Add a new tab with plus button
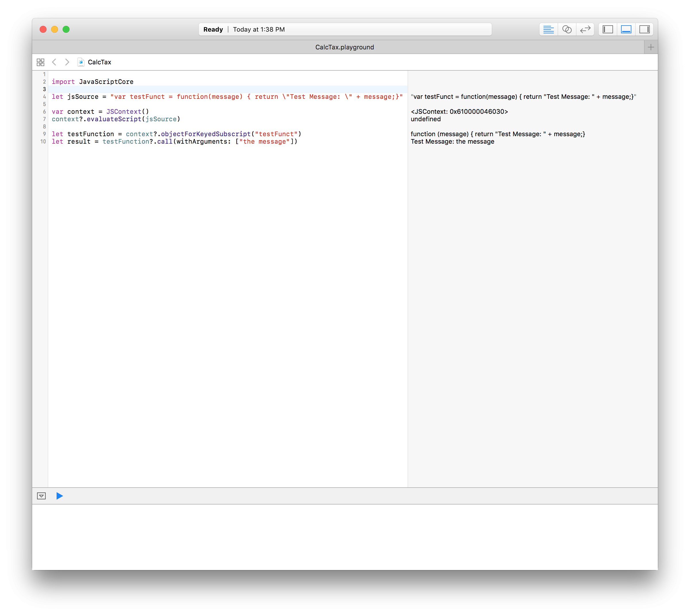The width and height of the screenshot is (690, 616). [x=650, y=47]
